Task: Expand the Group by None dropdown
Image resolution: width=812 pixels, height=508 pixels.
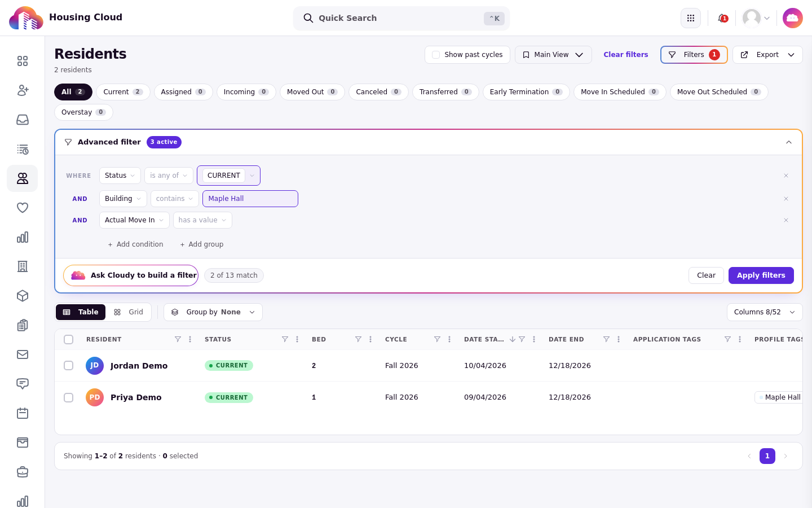Action: tap(213, 312)
